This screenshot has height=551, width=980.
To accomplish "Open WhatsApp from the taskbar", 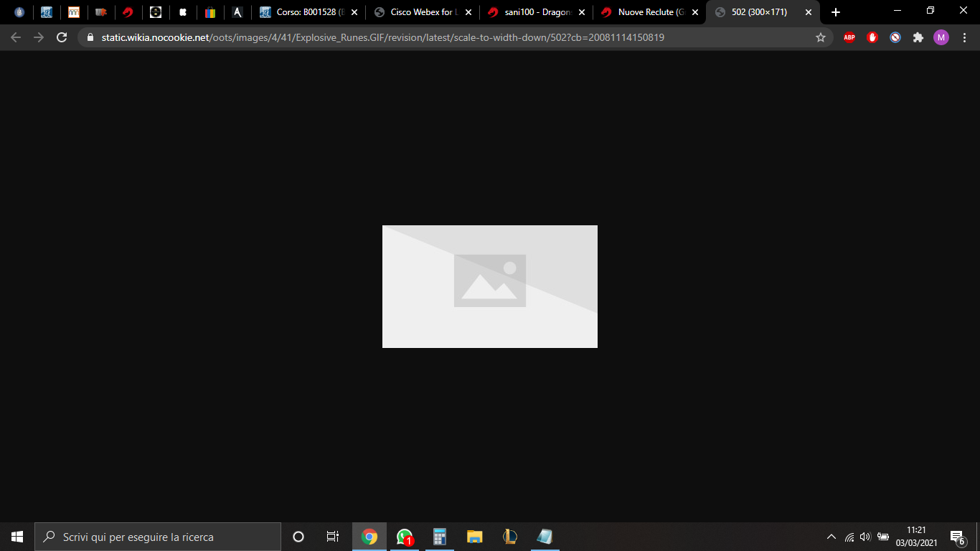I will coord(405,537).
